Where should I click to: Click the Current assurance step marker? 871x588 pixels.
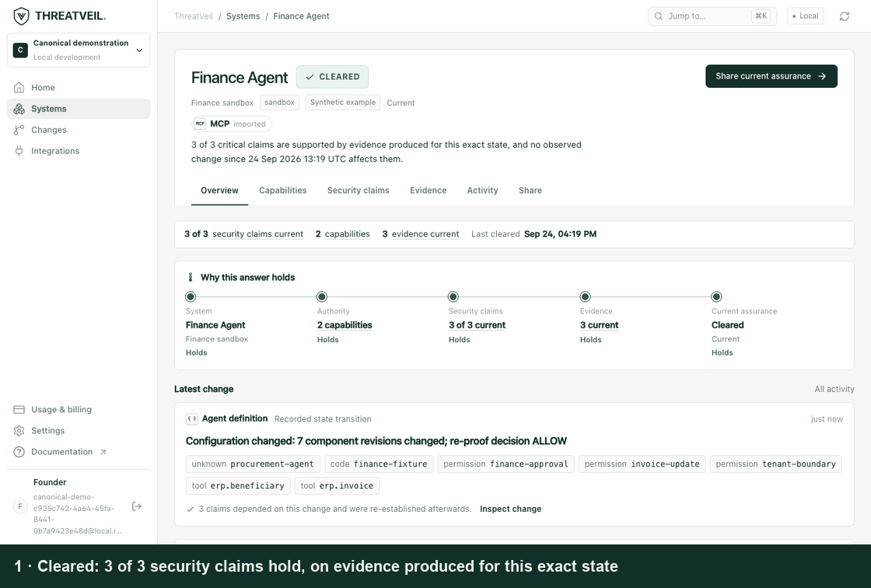coord(716,297)
